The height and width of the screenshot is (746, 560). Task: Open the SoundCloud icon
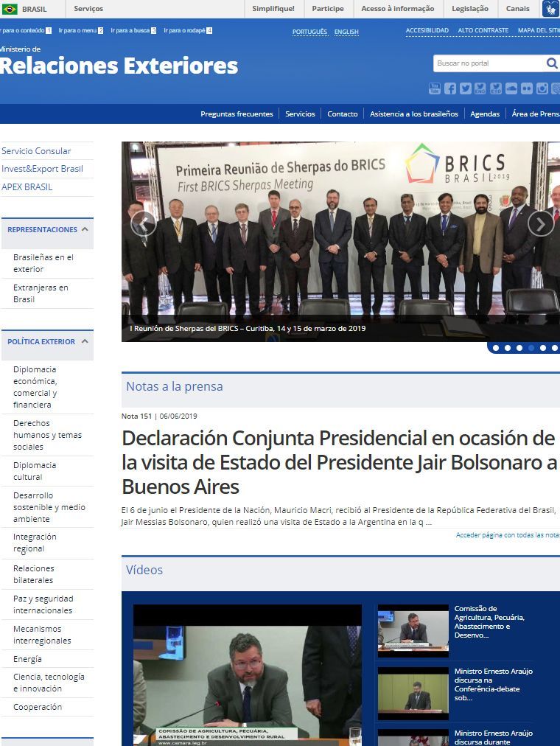pos(511,88)
